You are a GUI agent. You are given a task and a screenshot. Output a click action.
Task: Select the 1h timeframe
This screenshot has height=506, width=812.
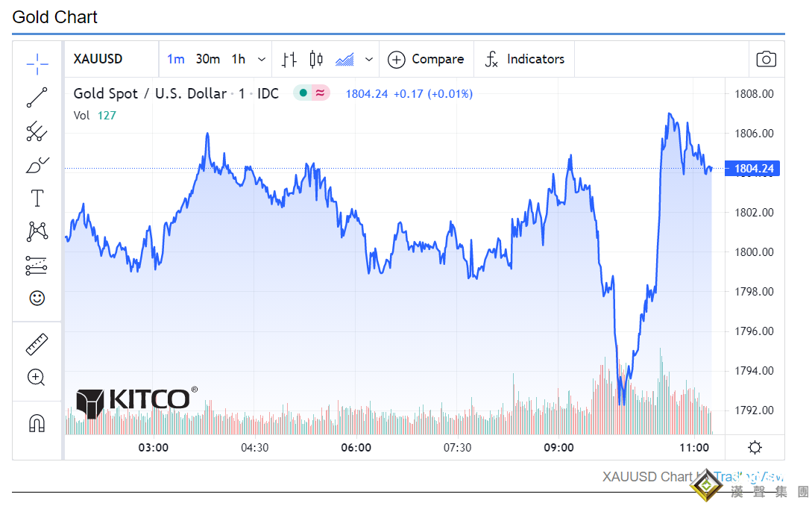point(239,60)
